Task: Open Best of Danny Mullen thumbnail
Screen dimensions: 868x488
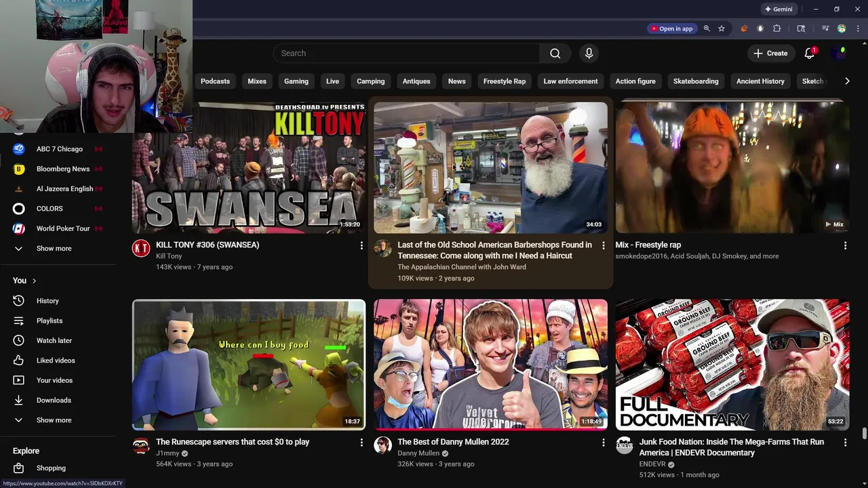Action: pos(490,365)
